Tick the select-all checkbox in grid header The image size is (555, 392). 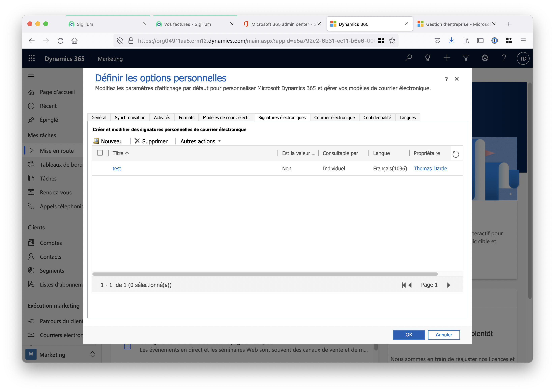[x=100, y=153]
